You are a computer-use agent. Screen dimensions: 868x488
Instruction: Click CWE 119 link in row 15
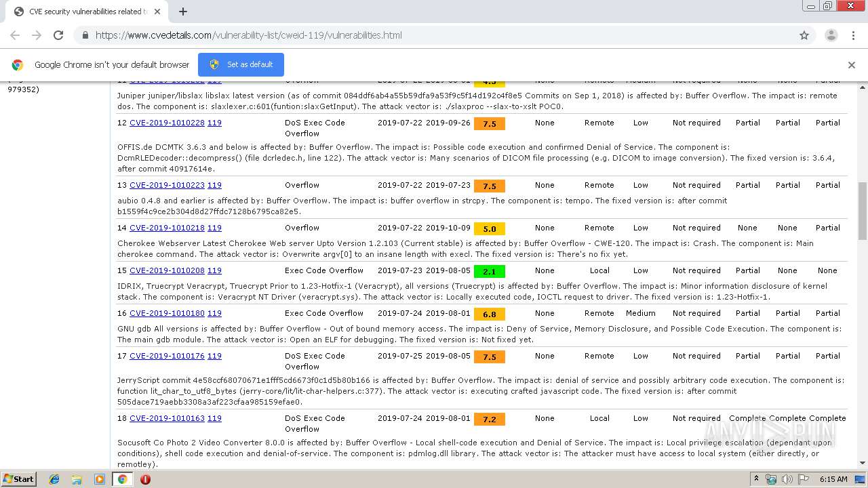click(214, 270)
